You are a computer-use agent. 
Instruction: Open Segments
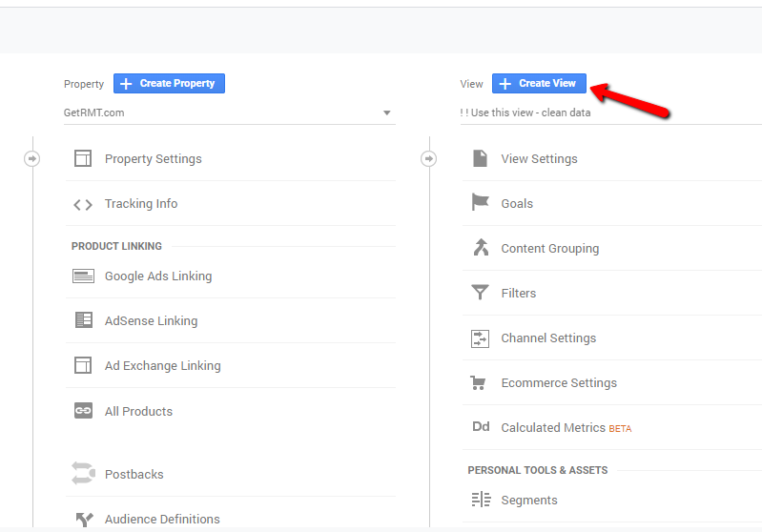point(529,500)
